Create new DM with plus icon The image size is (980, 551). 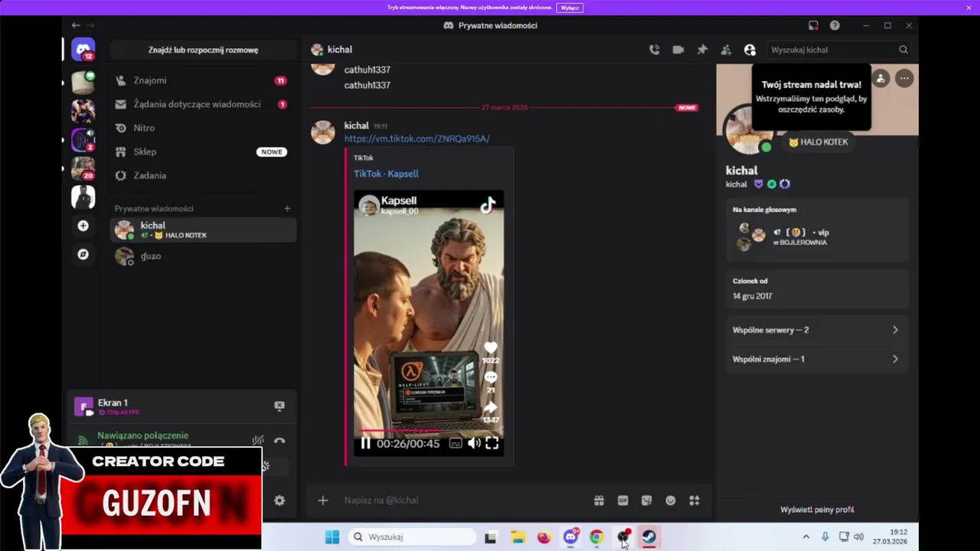click(x=287, y=208)
